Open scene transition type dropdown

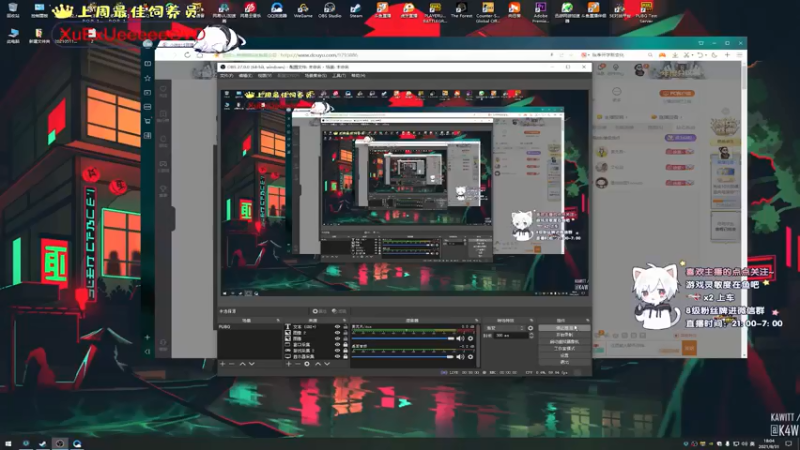[x=505, y=328]
